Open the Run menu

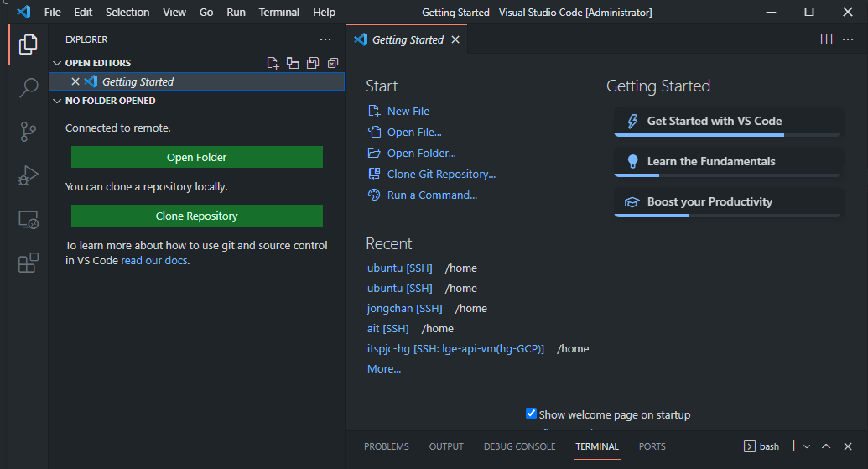coord(236,12)
